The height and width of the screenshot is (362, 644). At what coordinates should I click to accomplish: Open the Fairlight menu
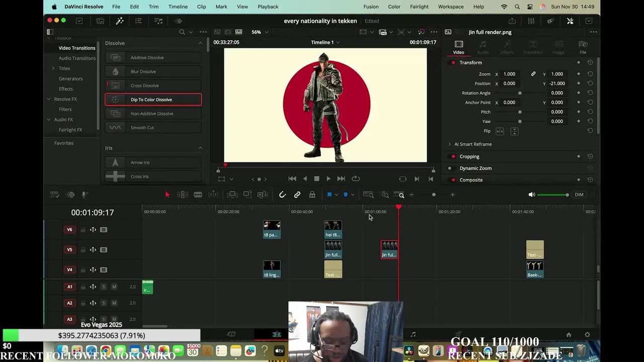point(419,7)
